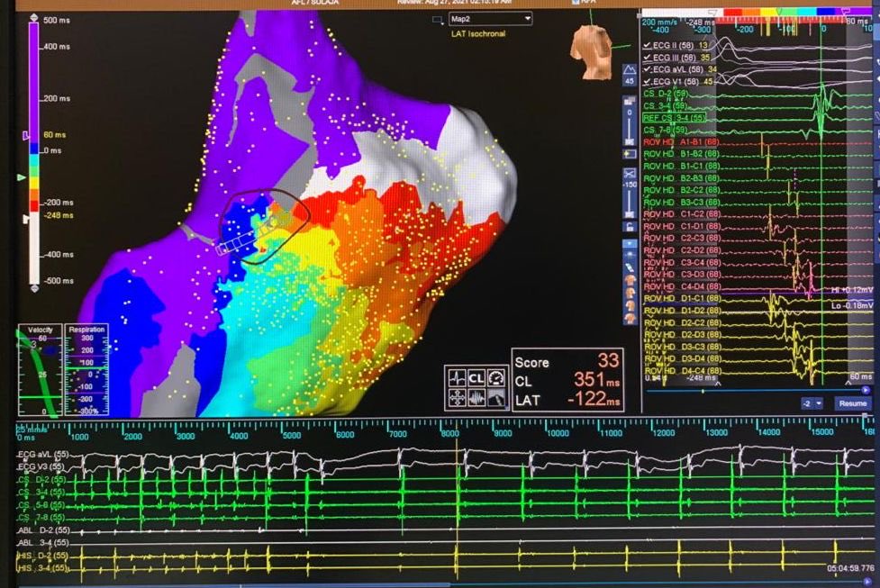Click the Respiration meter panel
880x588 pixels.
pos(86,370)
